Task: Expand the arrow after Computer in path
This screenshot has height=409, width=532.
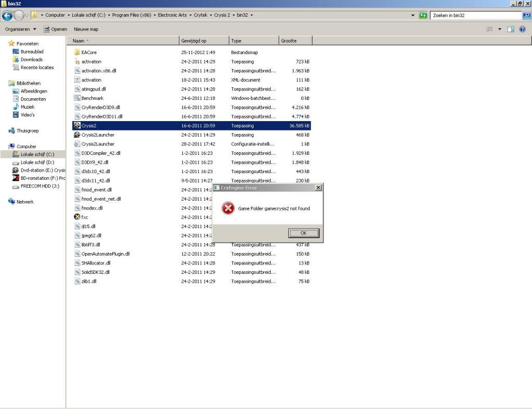Action: (68, 15)
